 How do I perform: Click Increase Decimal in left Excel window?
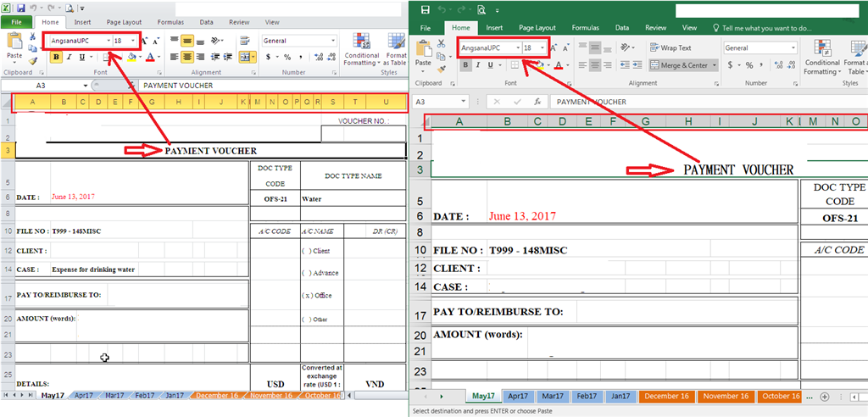click(x=319, y=57)
